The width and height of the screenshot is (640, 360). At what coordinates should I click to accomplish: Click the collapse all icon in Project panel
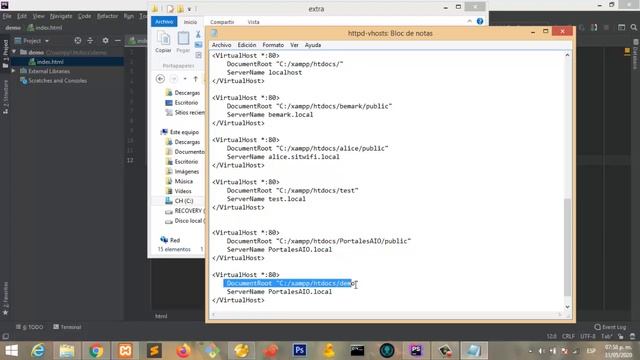tap(91, 40)
